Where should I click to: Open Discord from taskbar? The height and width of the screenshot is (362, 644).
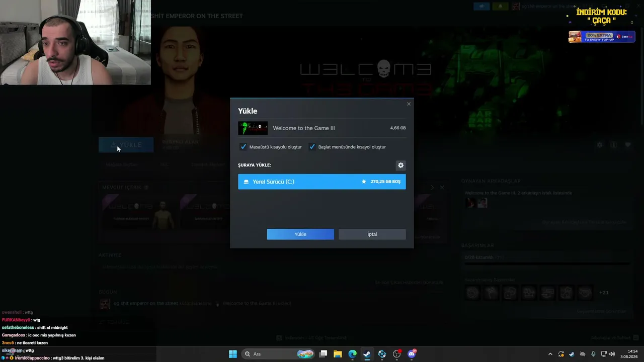[x=412, y=354]
